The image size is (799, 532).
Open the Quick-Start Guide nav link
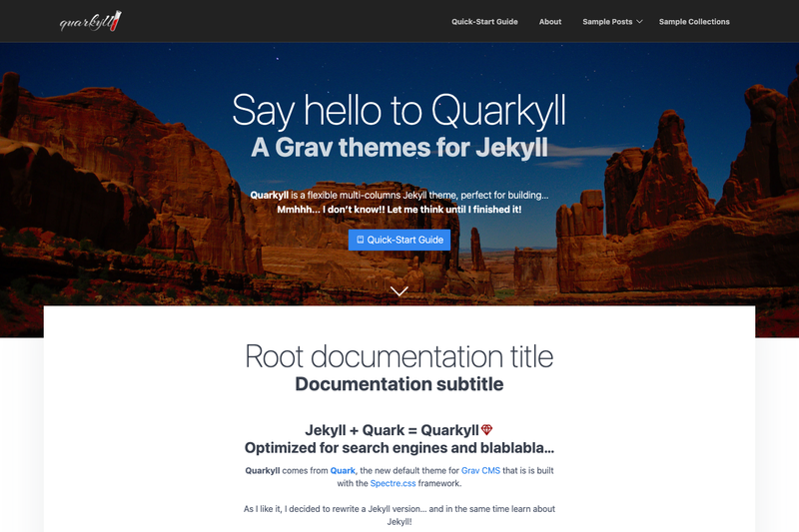coord(484,22)
